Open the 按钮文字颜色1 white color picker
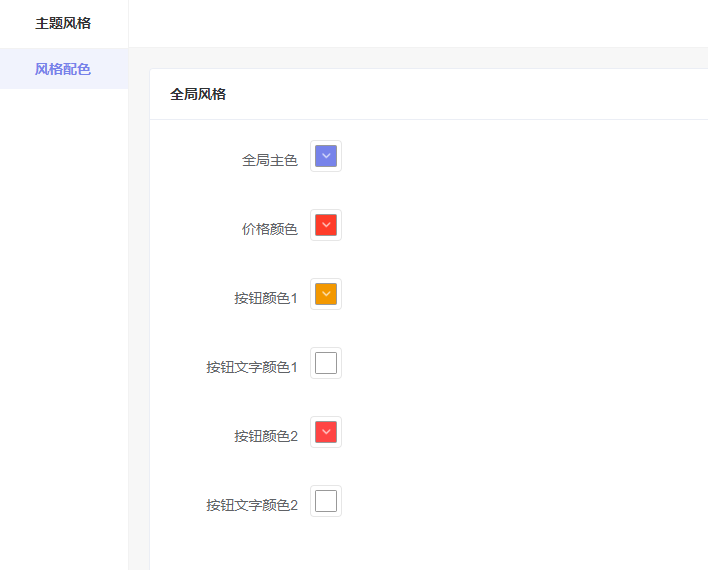 (326, 363)
